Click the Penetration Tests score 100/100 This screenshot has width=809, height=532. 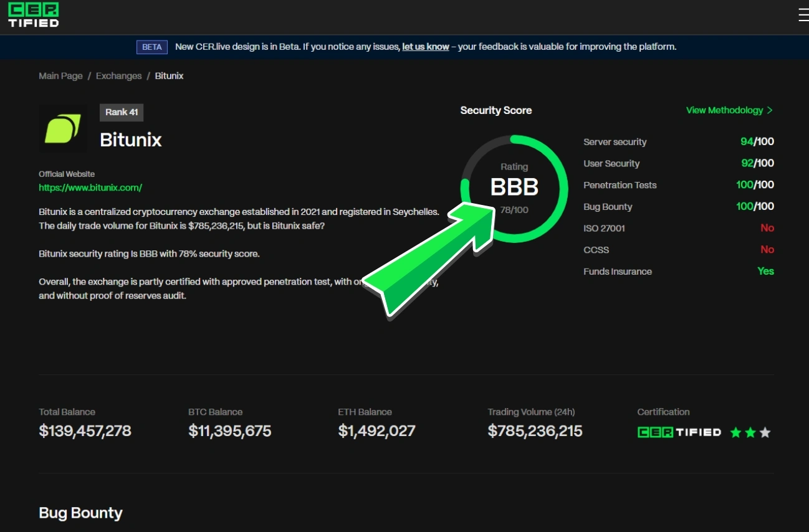coord(755,185)
